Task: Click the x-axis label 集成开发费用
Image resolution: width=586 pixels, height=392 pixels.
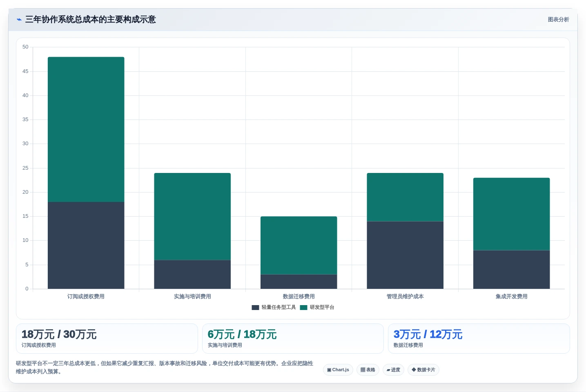Action: point(512,297)
